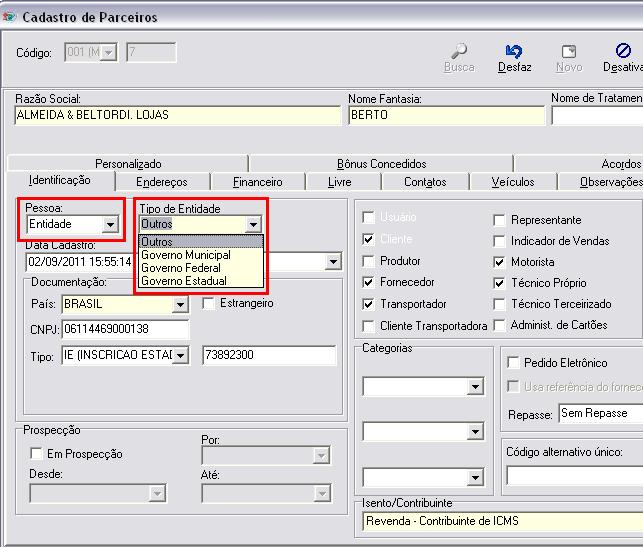The image size is (643, 547).
Task: Open the Prospecção Por dropdown
Action: [x=321, y=456]
